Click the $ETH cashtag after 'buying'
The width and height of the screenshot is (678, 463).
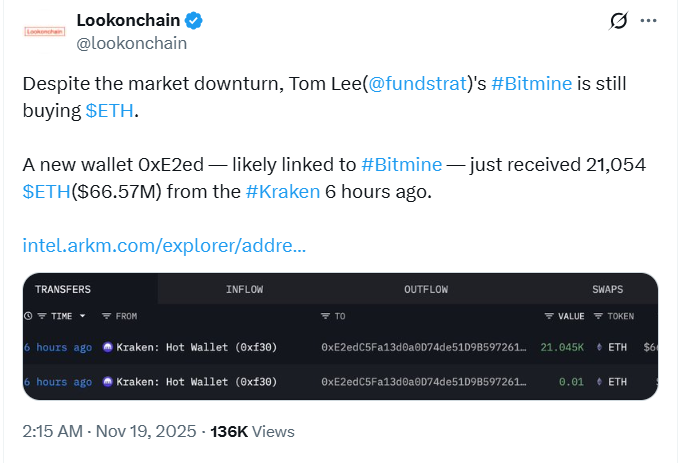pos(109,111)
